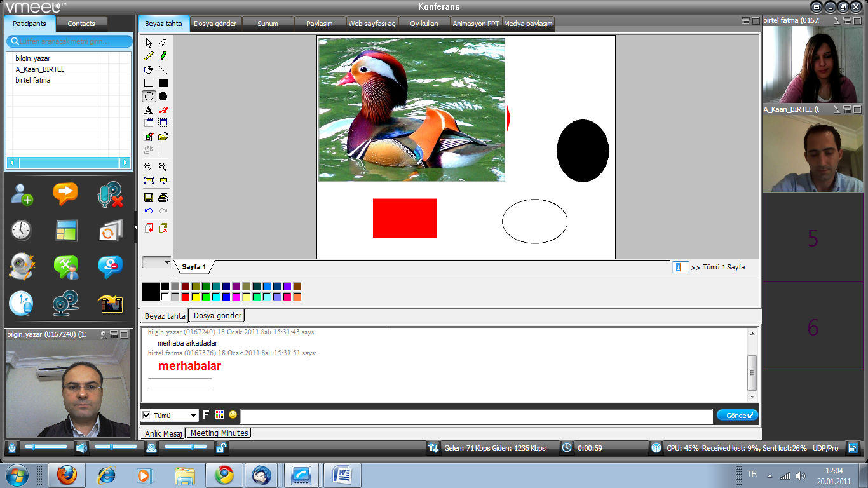Choose the hollow rectangle shape tool
Image resolution: width=868 pixels, height=488 pixels.
pos(149,83)
